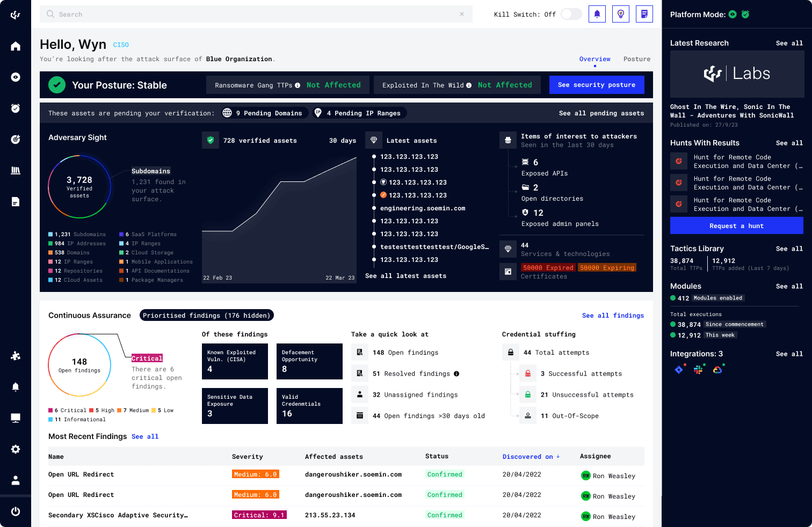The height and width of the screenshot is (527, 812).
Task: Click See all next to Most Recent Findings
Action: [x=145, y=437]
